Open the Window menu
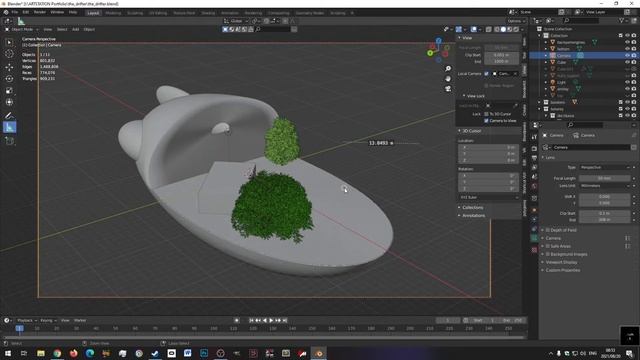 point(57,12)
